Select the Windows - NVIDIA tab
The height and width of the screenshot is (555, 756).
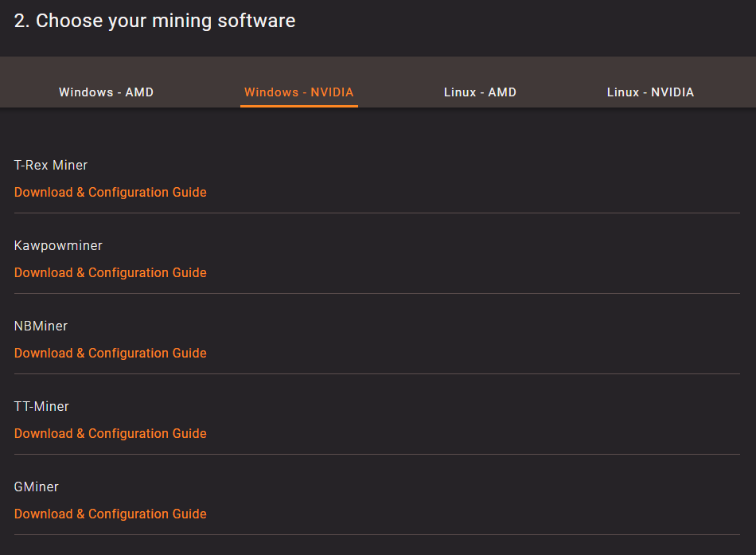299,92
